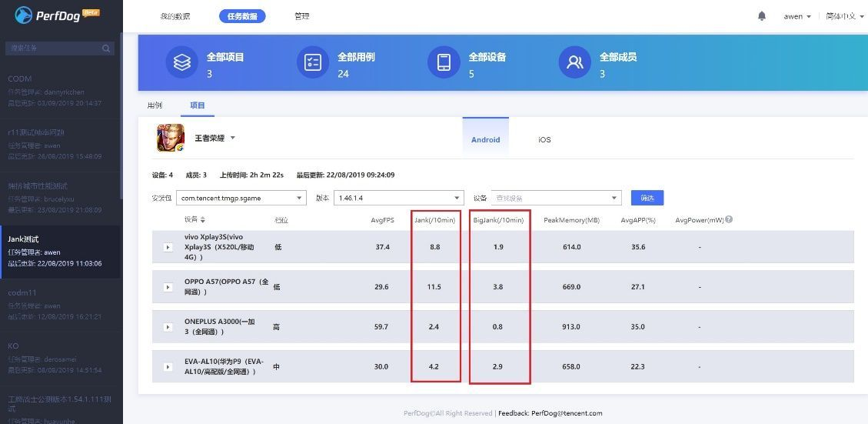
Task: Expand the vivo Xplay3S device row
Action: pos(168,247)
